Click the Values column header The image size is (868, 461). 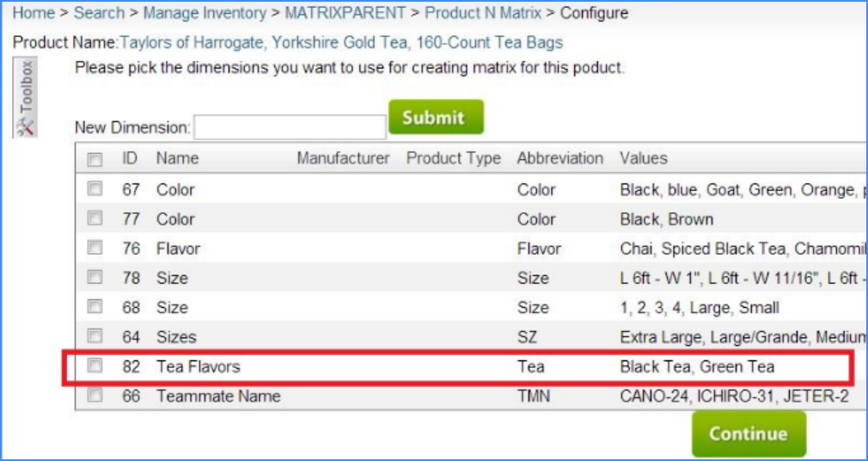(x=643, y=158)
